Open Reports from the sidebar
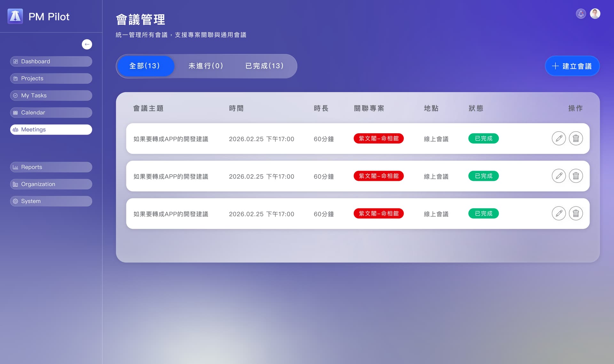614x364 pixels. click(51, 167)
